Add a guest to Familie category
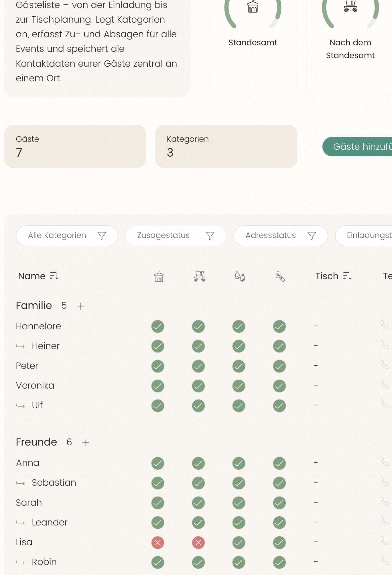Image resolution: width=392 pixels, height=575 pixels. pos(81,306)
